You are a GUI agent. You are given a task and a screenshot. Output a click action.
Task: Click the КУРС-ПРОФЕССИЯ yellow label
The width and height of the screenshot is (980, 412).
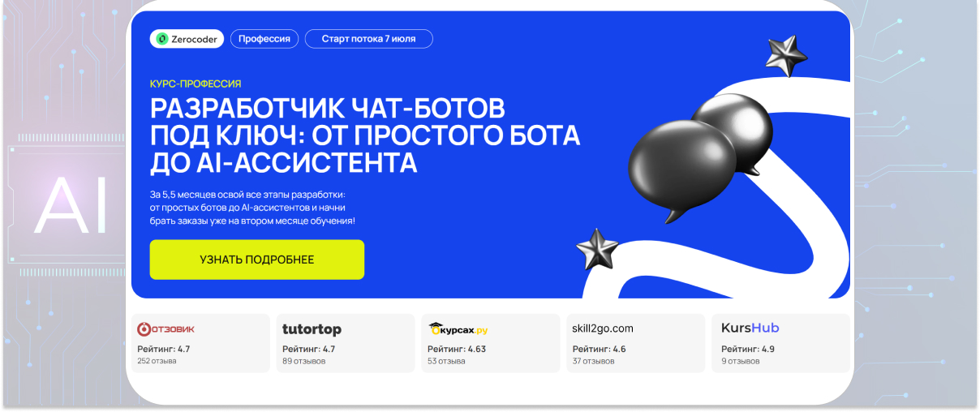[196, 84]
